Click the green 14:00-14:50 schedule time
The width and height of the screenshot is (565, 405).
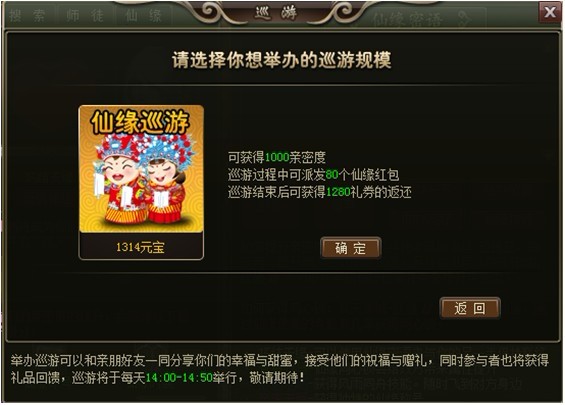(179, 378)
